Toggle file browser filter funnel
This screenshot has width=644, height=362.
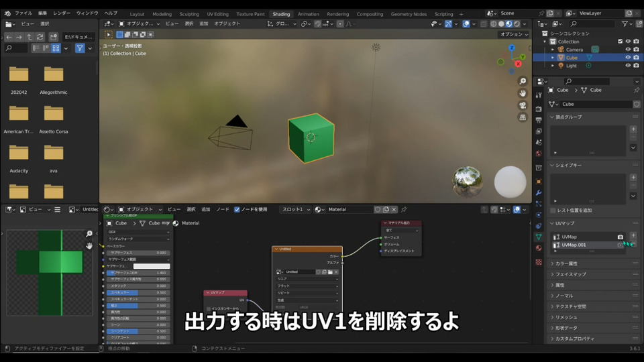tap(80, 48)
